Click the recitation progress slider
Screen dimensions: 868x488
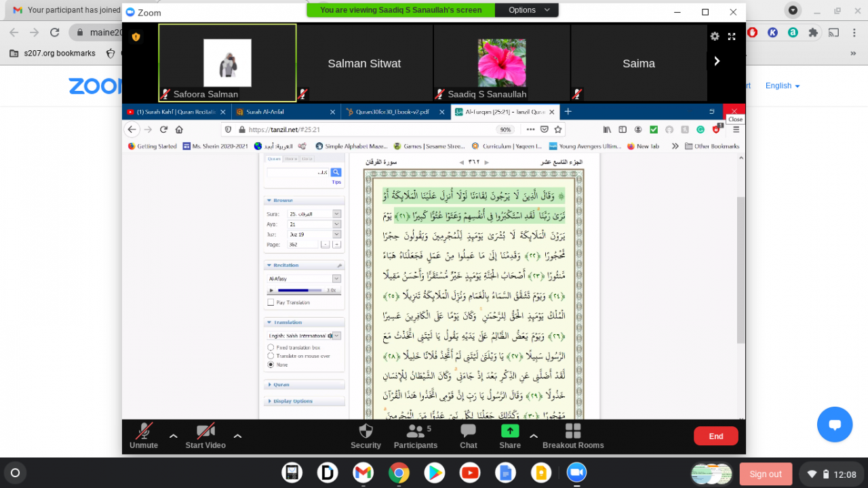(x=301, y=290)
